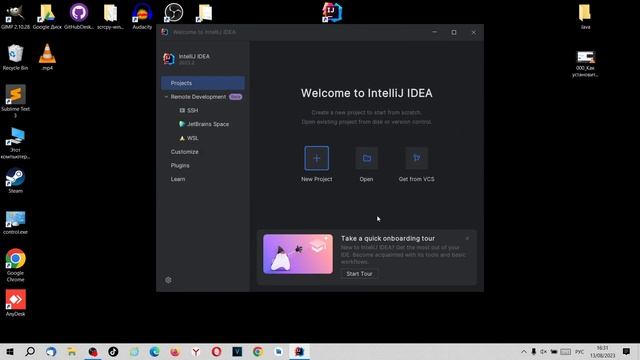Start the onboarding tour
This screenshot has width=640, height=360.
pos(359,274)
